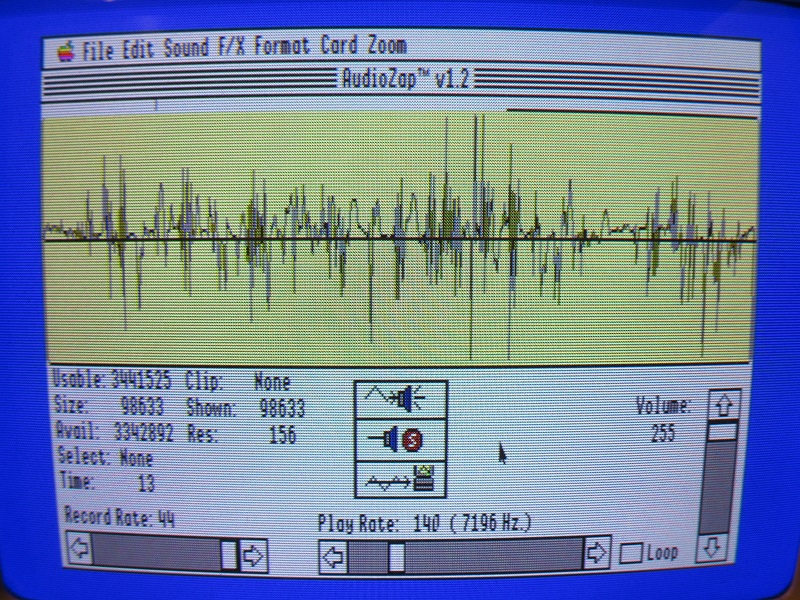Click the Select: None text
The width and height of the screenshot is (800, 600).
click(106, 457)
